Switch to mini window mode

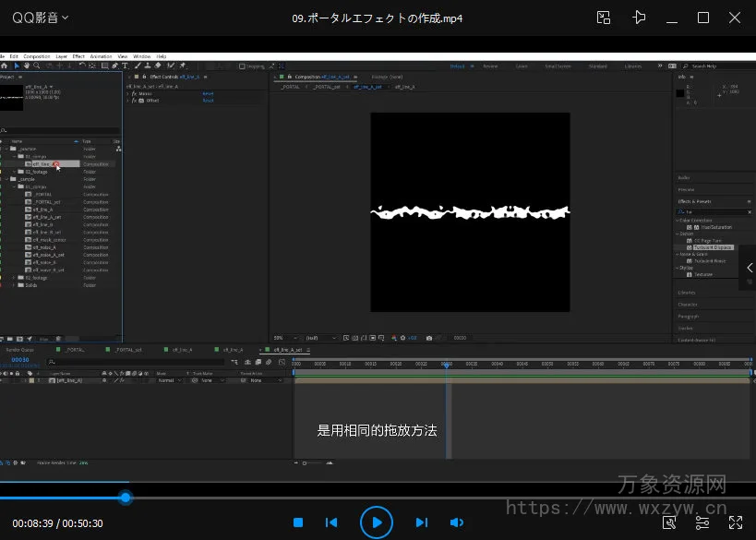(604, 18)
